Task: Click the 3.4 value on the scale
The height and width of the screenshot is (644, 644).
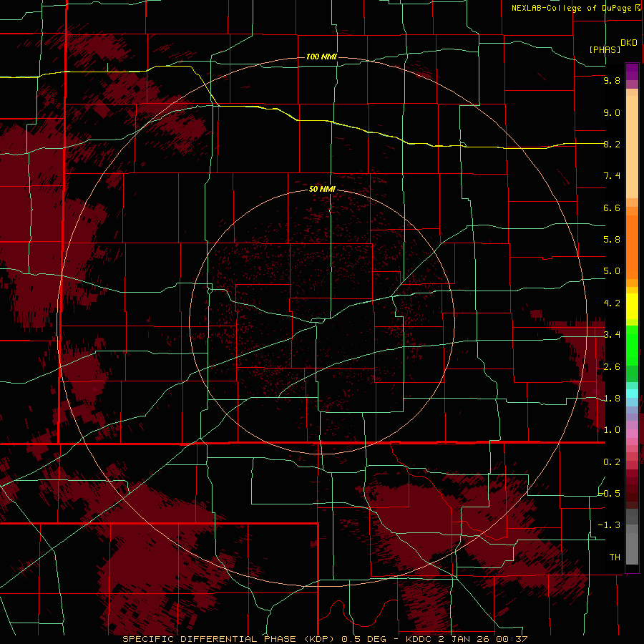Action: 612,335
